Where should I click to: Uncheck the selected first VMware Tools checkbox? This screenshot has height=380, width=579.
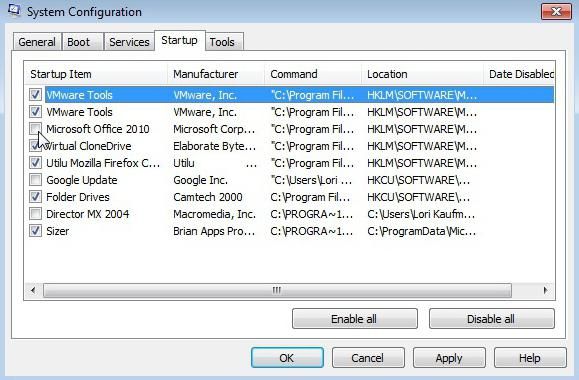point(35,95)
